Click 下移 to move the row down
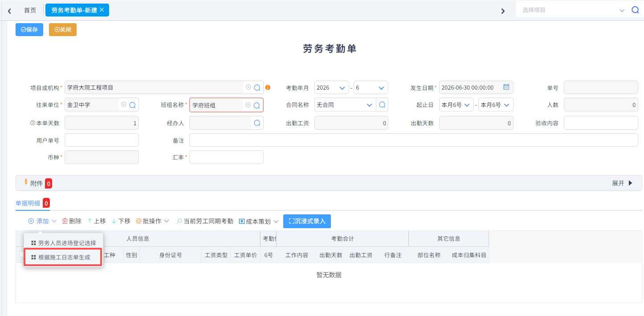The image size is (644, 316). 121,221
